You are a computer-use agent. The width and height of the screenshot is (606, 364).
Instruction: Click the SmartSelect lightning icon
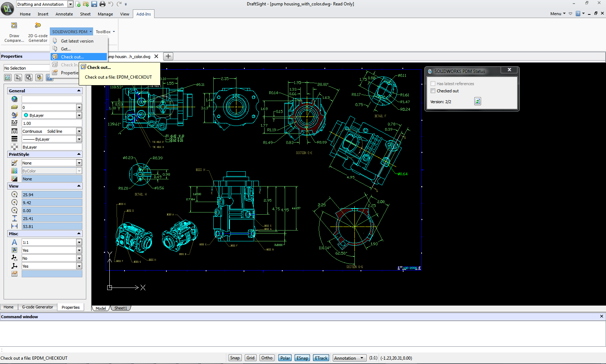(x=39, y=78)
